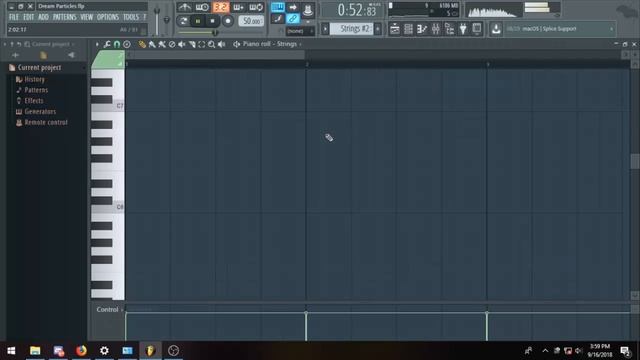Open the Plugin picker plug icon
Screen dimensions: 640x360
click(463, 29)
